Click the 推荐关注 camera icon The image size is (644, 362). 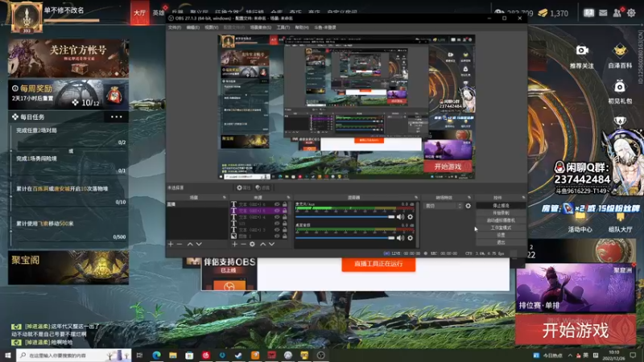581,51
